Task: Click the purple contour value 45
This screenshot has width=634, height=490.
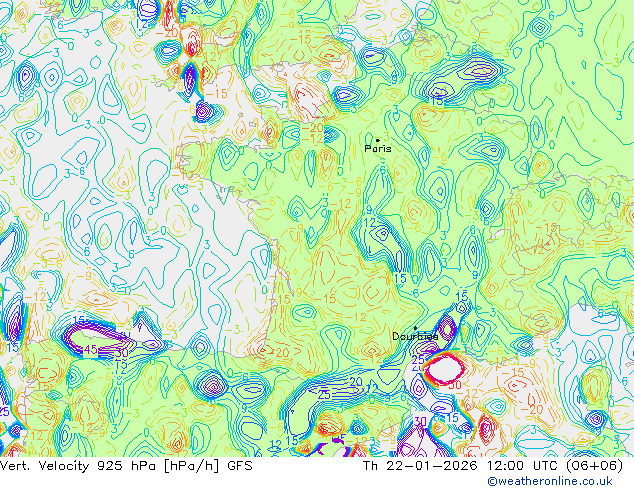Action: [x=91, y=349]
